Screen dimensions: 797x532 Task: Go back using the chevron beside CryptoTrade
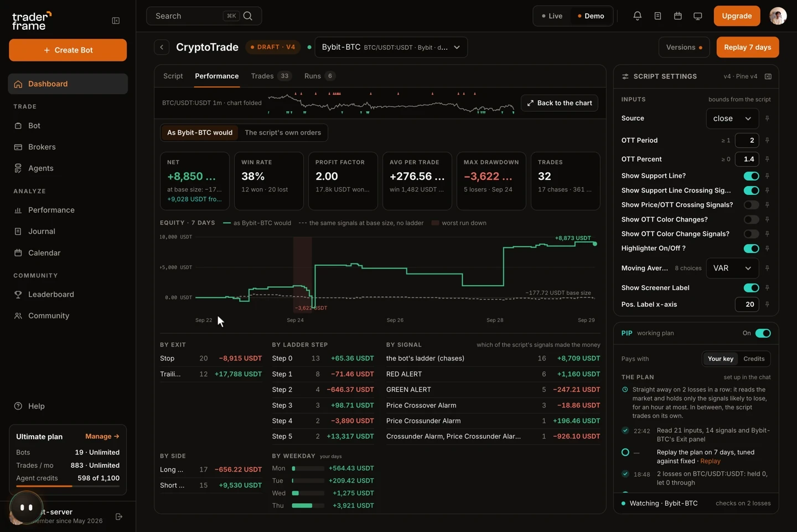(162, 47)
